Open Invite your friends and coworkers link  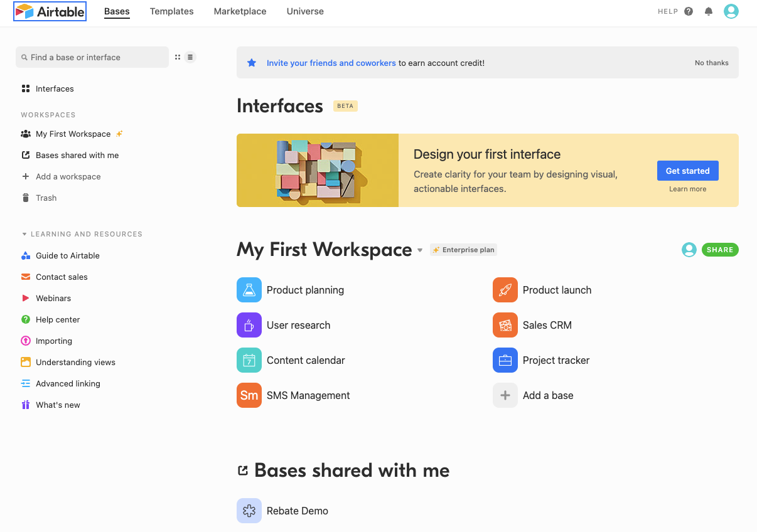[331, 63]
